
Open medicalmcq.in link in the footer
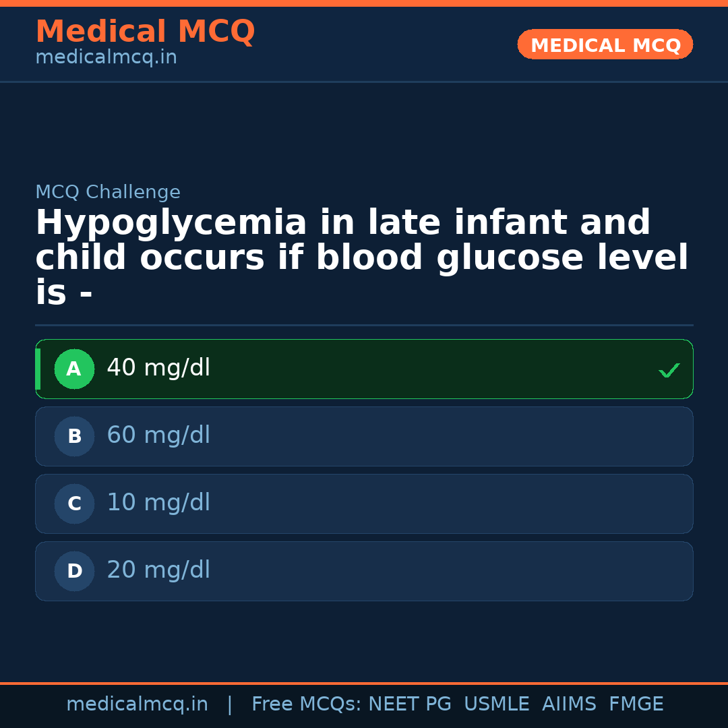click(137, 704)
